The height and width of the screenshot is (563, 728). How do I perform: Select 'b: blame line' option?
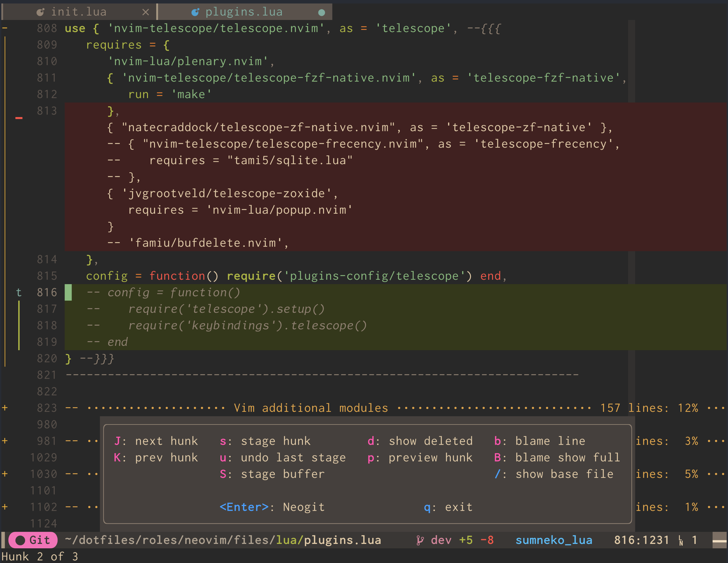coord(540,441)
